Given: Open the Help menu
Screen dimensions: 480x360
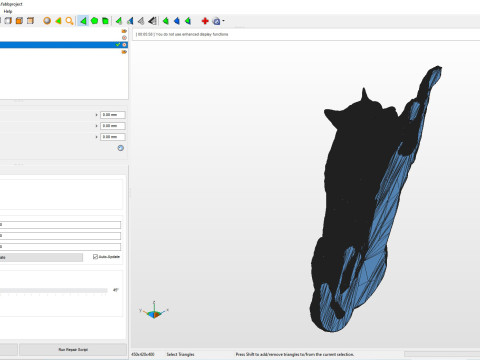Looking at the screenshot, I should coord(8,11).
